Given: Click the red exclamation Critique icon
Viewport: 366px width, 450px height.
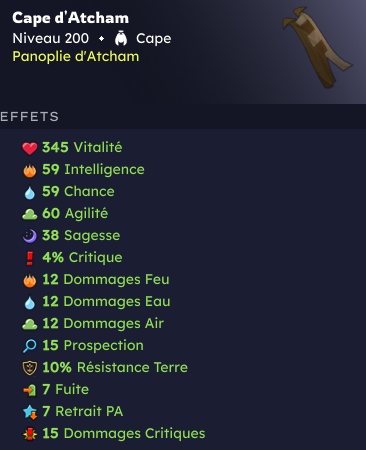Looking at the screenshot, I should (30, 258).
